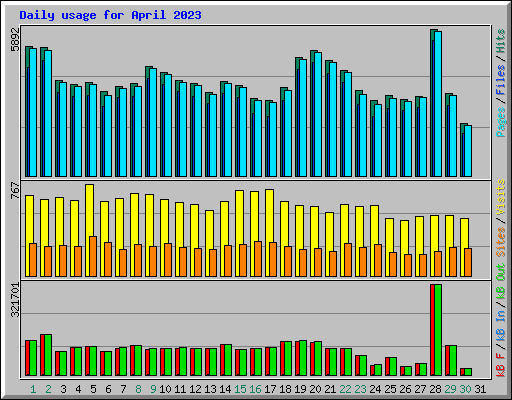The image size is (512, 400).
Task: Select day label "9" on the x-axis
Action: (153, 389)
